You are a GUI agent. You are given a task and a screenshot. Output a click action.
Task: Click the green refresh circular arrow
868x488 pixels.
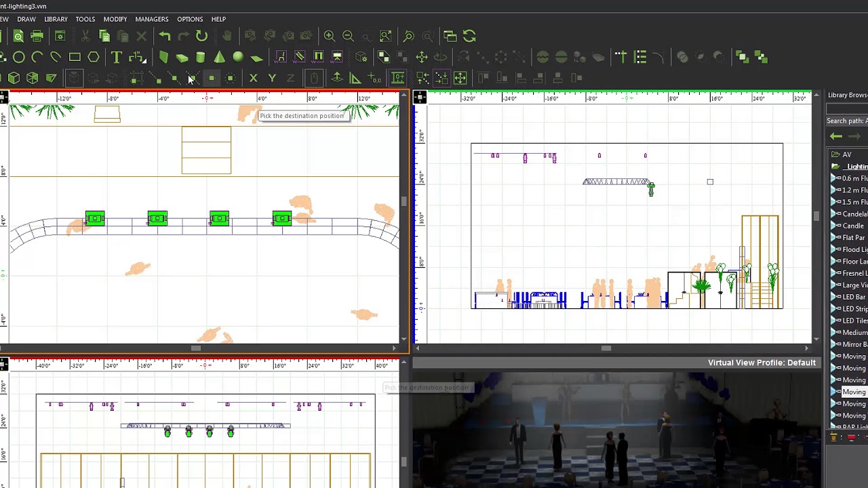click(x=201, y=36)
